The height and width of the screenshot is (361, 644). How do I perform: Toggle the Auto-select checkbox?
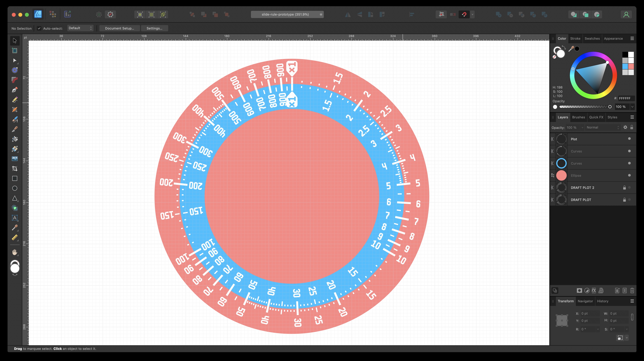pyautogui.click(x=39, y=28)
